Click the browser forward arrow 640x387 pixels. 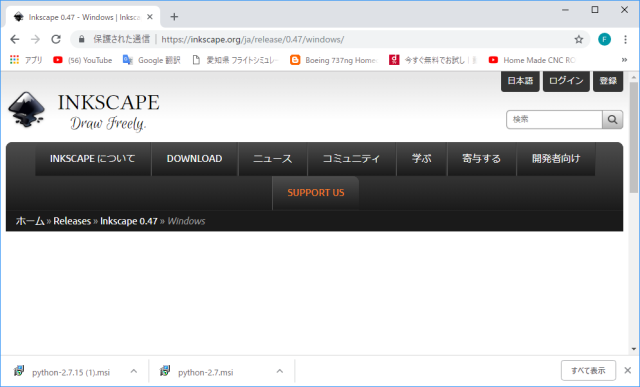click(x=36, y=39)
